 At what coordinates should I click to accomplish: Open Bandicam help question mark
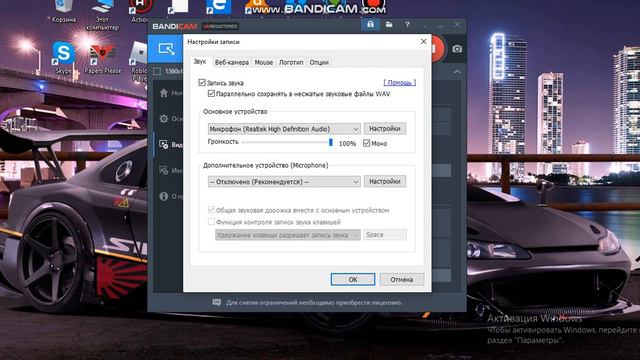point(407,25)
